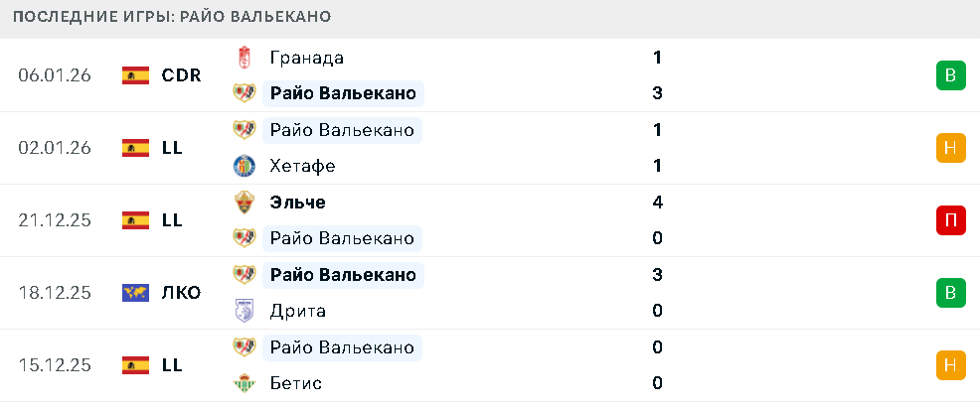Click the green В badge for 18.12.25
Image resolution: width=980 pixels, height=410 pixels.
950,293
